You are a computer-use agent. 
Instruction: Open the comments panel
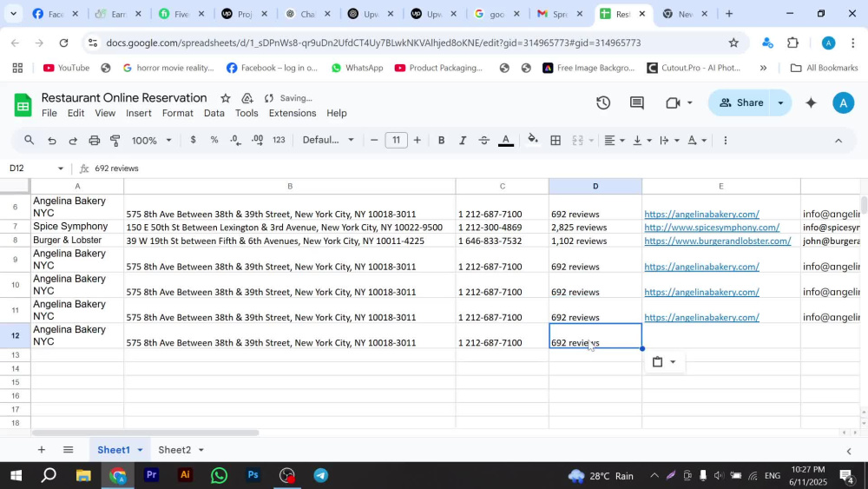click(x=636, y=102)
